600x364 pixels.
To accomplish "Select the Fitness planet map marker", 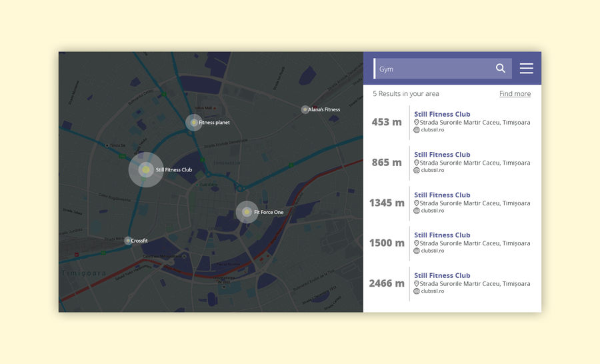I will coord(193,123).
